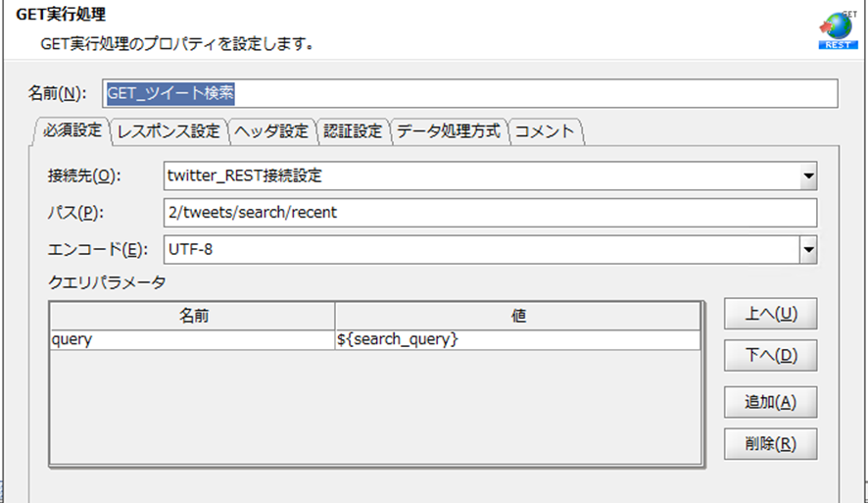The height and width of the screenshot is (503, 868).
Task: Select the コメント tab
Action: pos(545,131)
